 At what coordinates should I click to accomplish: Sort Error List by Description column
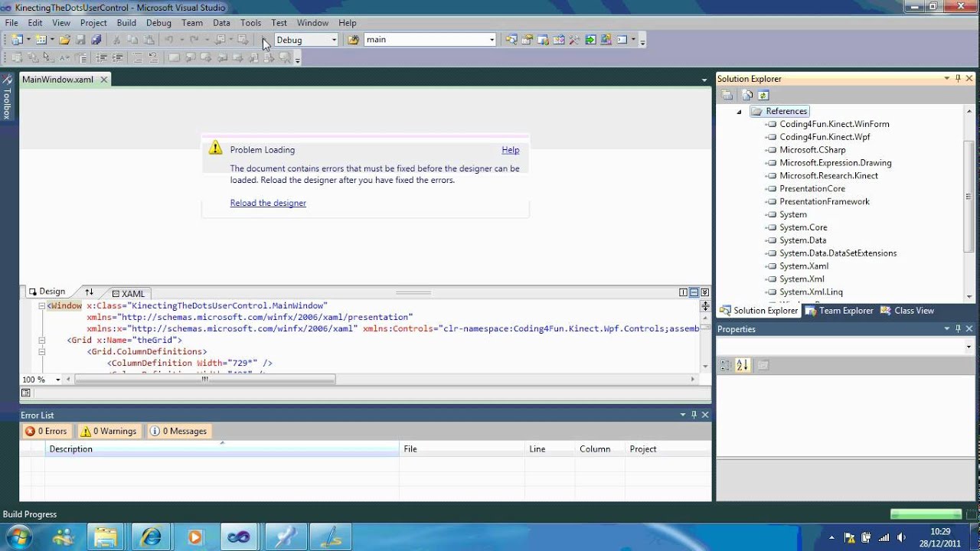222,449
